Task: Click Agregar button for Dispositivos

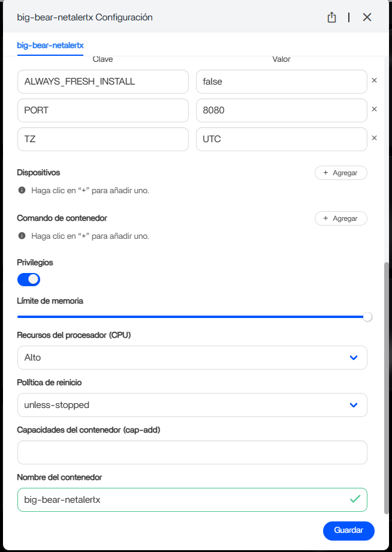Action: 340,173
